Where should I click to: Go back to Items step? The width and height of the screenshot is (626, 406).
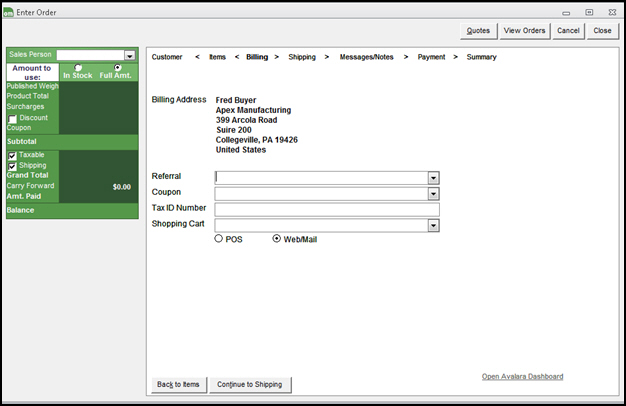[177, 384]
